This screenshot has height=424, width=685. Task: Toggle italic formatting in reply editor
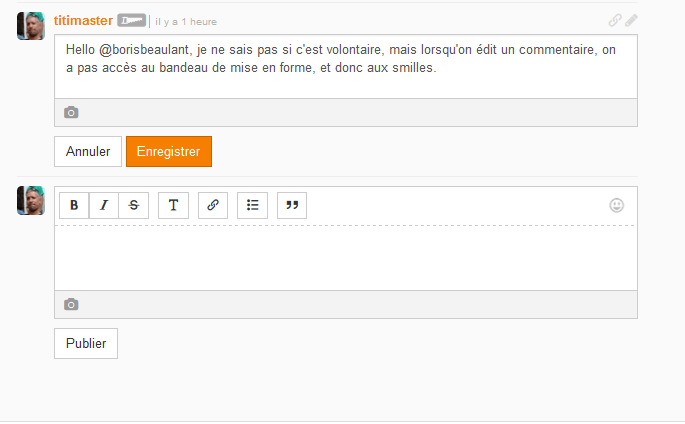click(104, 205)
